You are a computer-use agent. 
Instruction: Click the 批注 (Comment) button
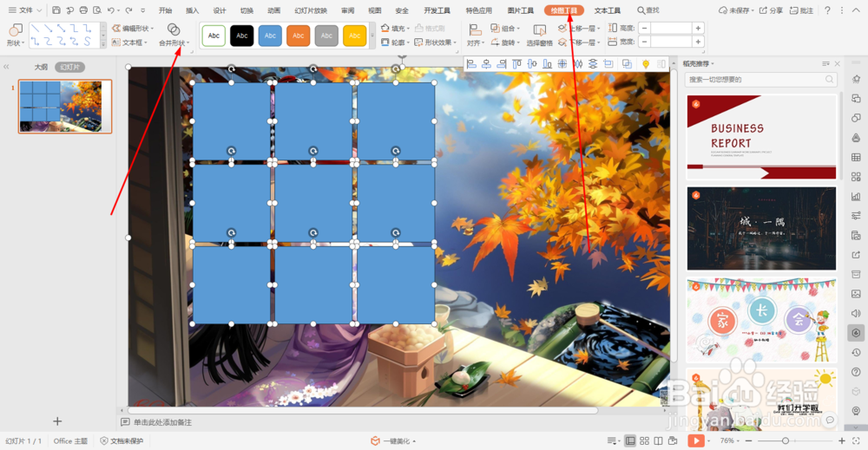click(801, 10)
